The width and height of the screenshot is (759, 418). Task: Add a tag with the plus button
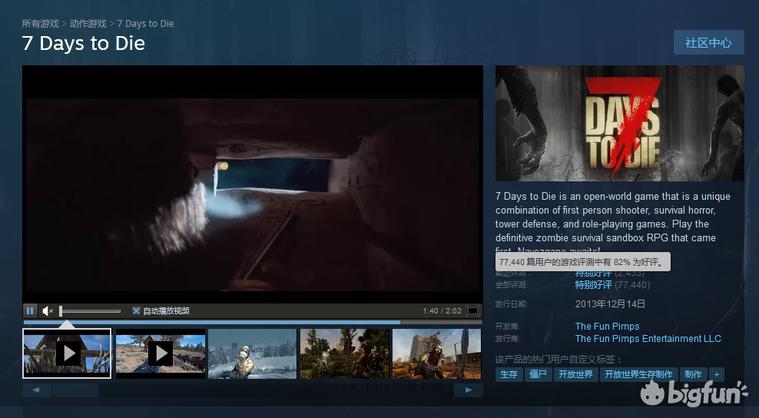tap(716, 374)
